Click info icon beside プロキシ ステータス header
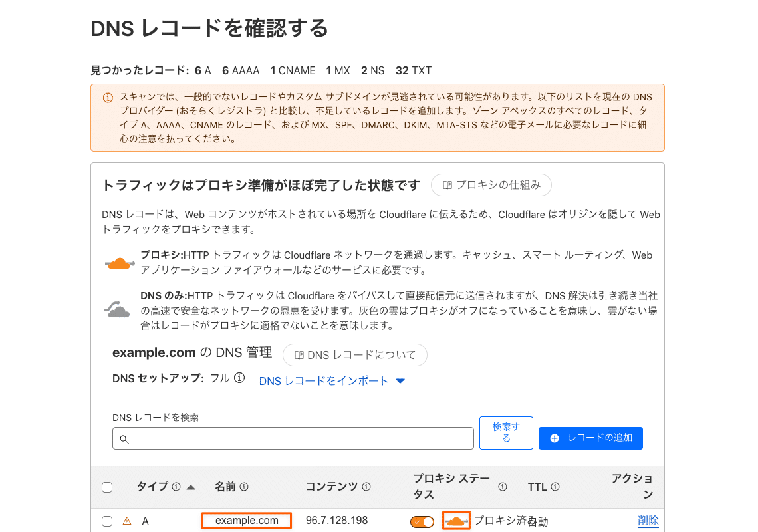 coord(503,487)
